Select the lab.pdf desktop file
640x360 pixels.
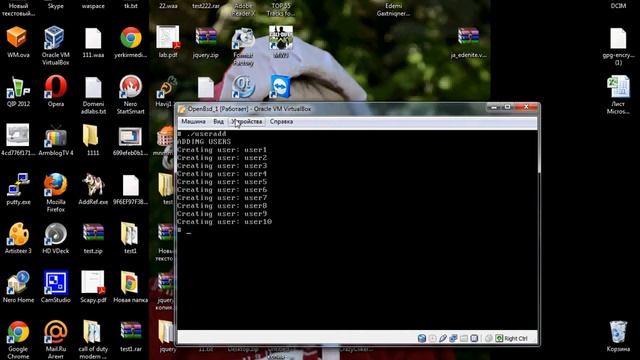pos(168,42)
